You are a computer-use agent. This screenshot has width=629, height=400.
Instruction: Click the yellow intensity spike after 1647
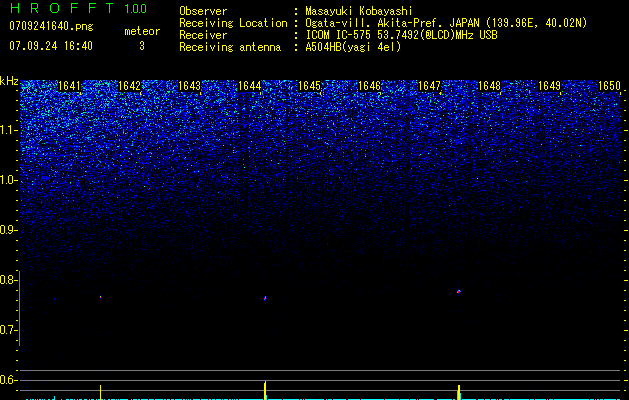[459, 392]
